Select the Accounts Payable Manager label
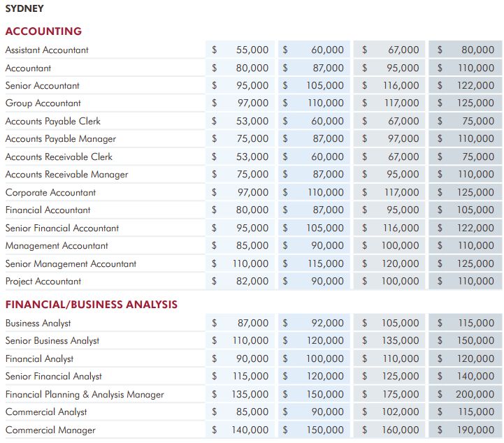The image size is (504, 443). 61,139
